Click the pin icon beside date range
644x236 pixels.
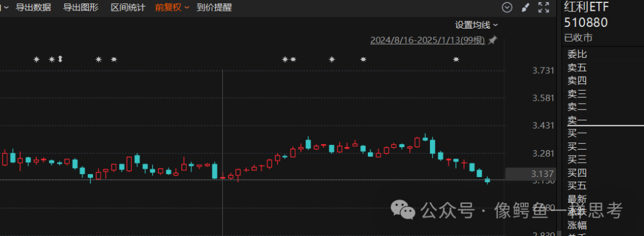(x=493, y=40)
